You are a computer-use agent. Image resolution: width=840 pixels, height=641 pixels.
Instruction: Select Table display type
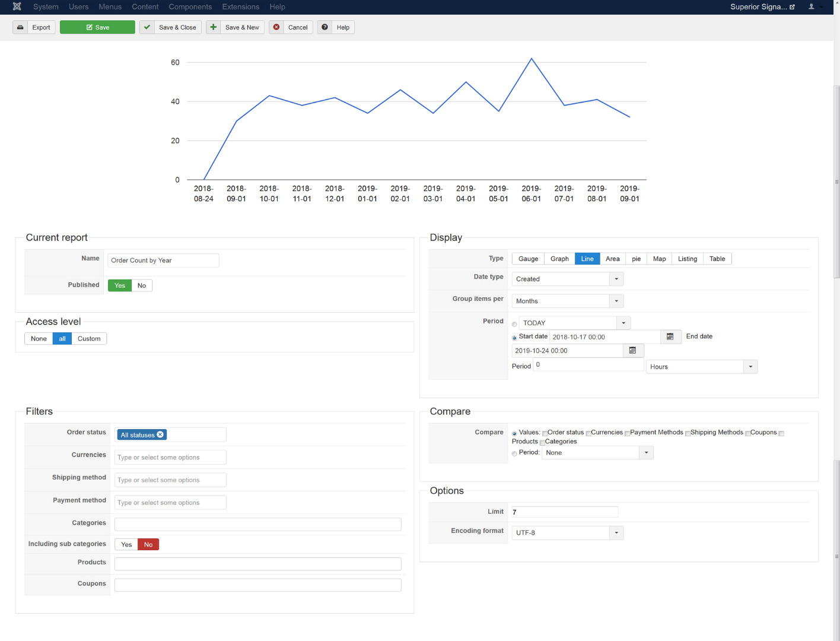click(717, 259)
